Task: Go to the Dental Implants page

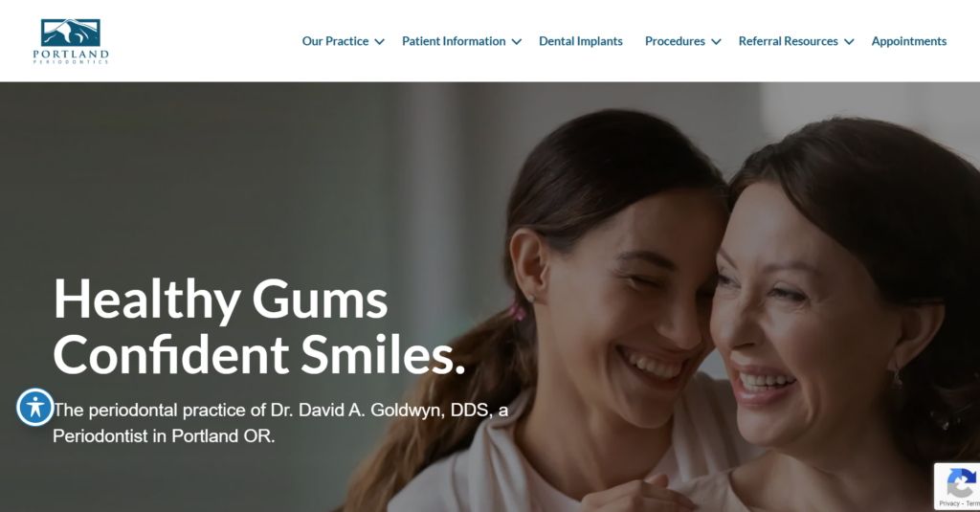Action: 581,41
